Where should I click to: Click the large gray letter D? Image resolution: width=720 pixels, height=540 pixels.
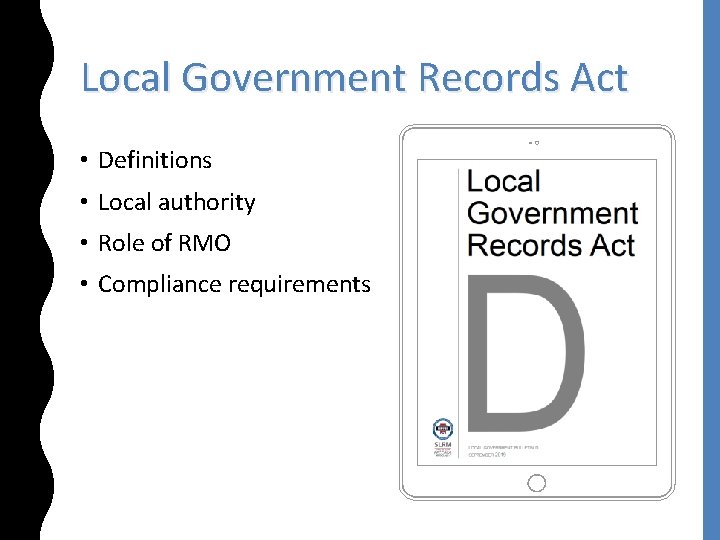click(526, 354)
